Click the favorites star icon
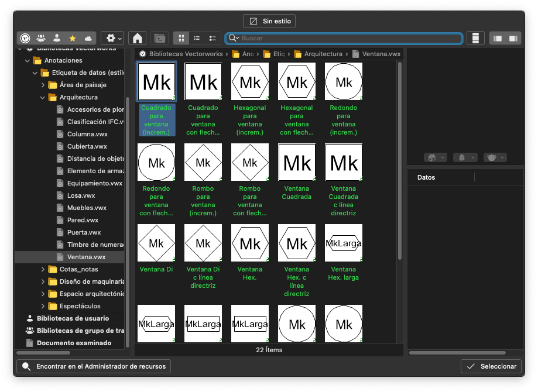538x392 pixels. coord(73,38)
